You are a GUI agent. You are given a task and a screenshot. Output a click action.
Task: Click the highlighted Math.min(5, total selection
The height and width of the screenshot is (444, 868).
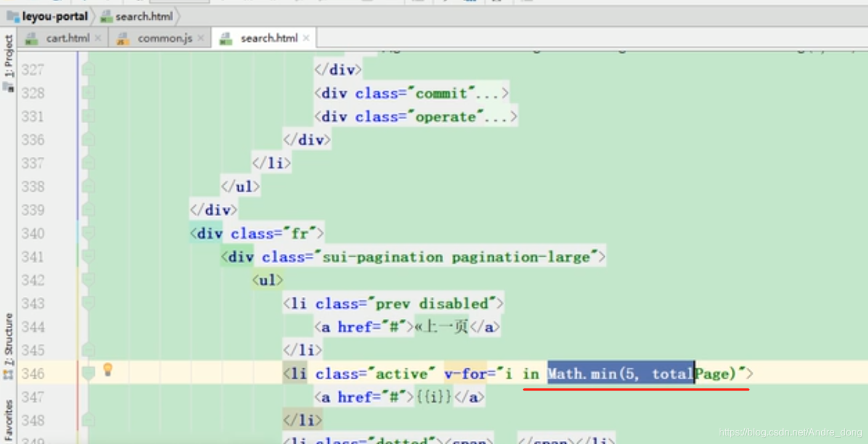(x=621, y=373)
